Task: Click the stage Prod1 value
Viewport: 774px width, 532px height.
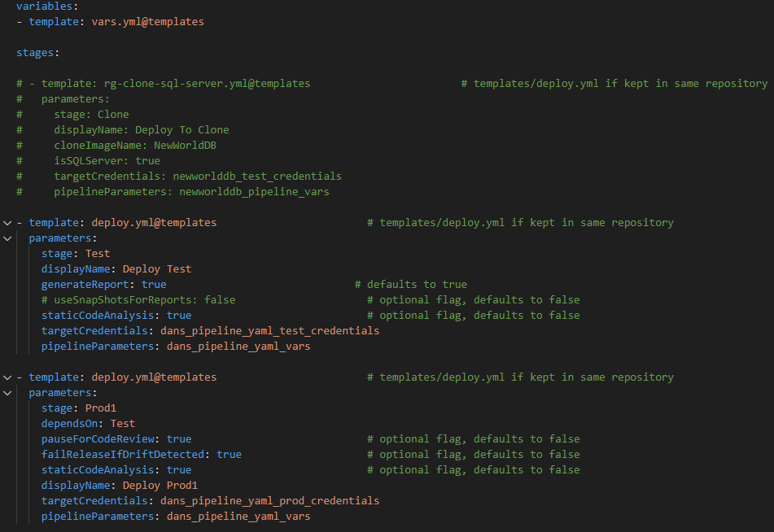Action: point(101,408)
